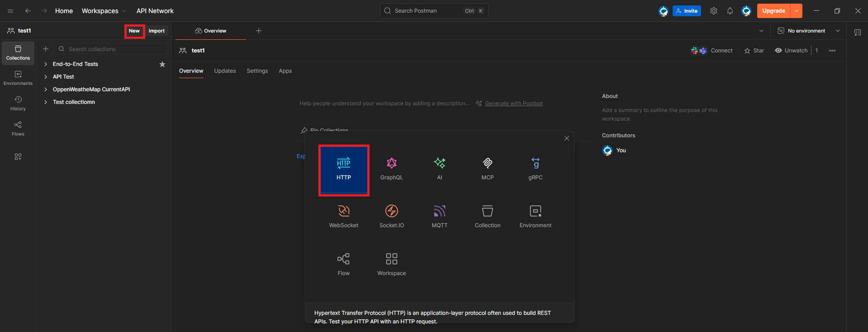Open the Workspaces dropdown menu
Viewport: 868px width, 332px height.
[104, 11]
